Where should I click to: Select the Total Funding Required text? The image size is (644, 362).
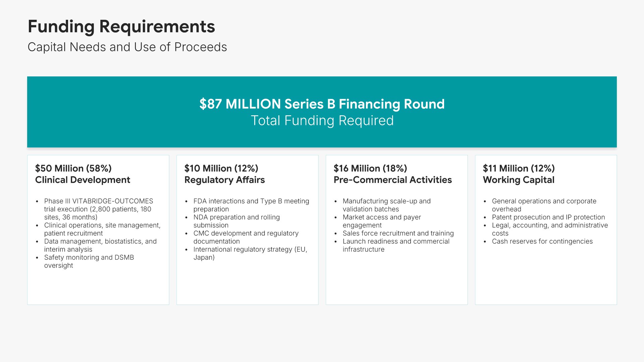coord(322,121)
